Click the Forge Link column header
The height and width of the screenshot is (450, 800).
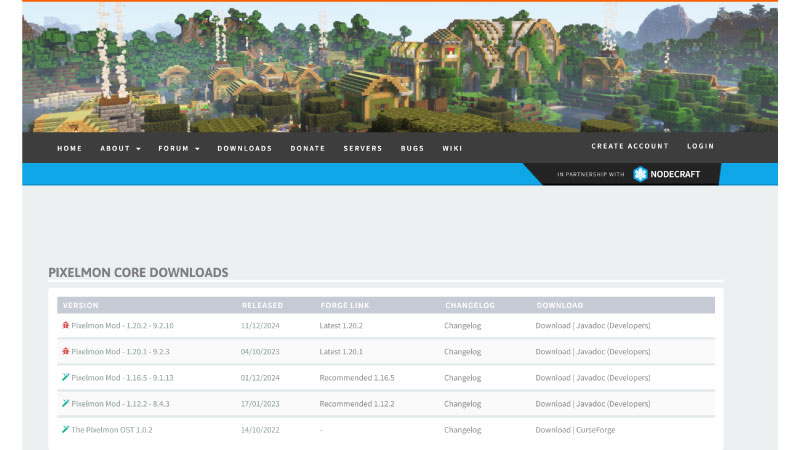(345, 305)
